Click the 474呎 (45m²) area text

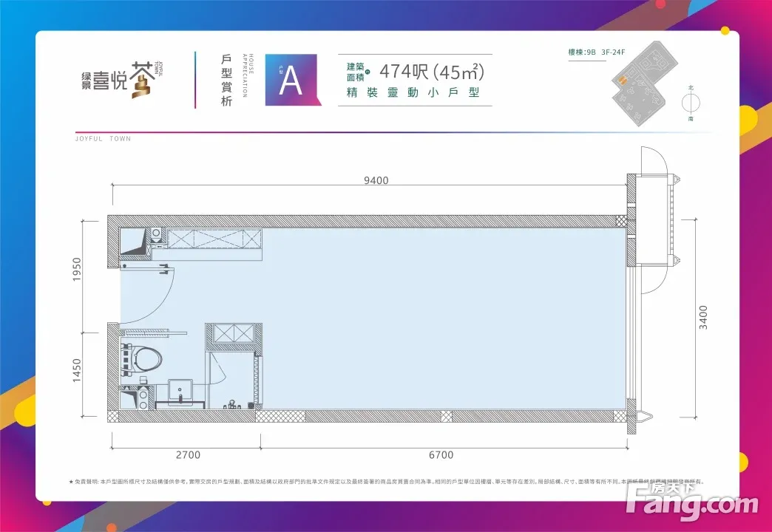pos(431,72)
